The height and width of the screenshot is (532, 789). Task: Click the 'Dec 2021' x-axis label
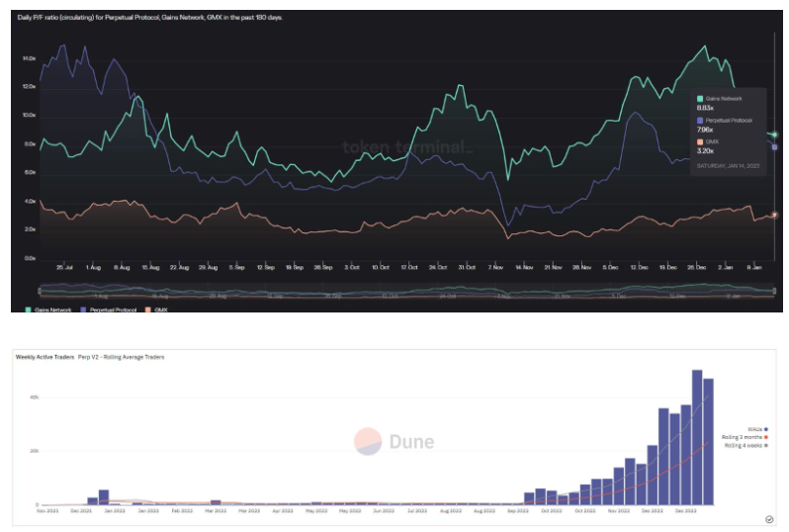click(x=81, y=510)
